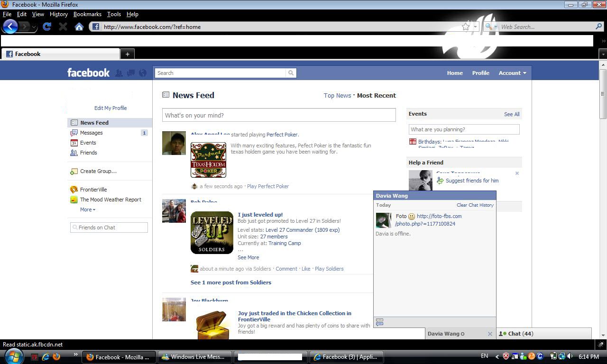Open friend requests icon in Facebook header
Viewport: 607px width, 364px height.
pos(119,73)
